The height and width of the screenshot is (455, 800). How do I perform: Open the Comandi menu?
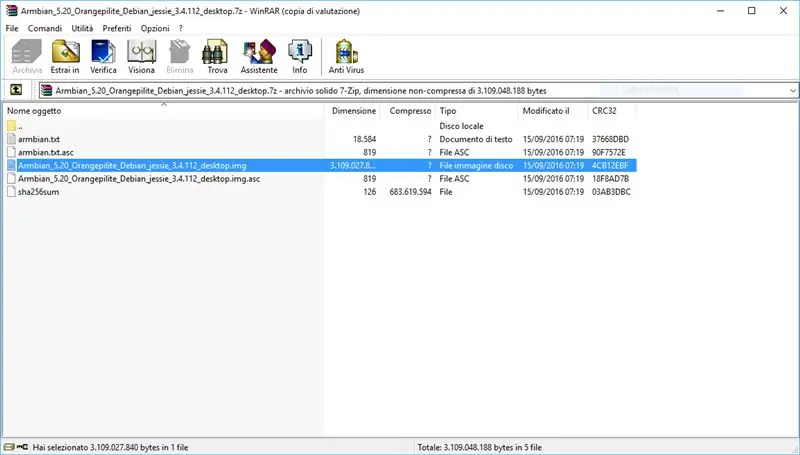[45, 29]
